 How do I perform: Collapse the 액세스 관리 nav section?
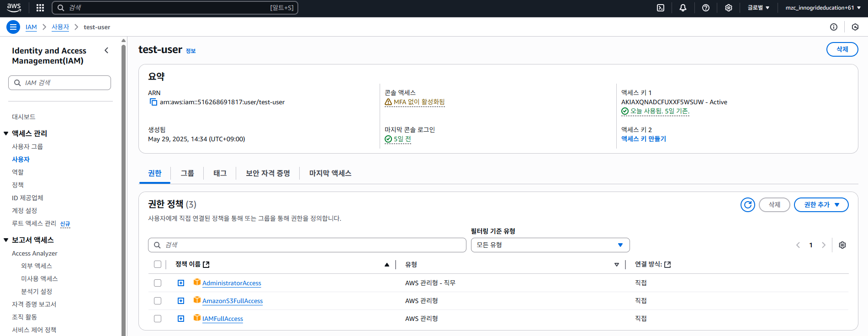tap(6, 133)
